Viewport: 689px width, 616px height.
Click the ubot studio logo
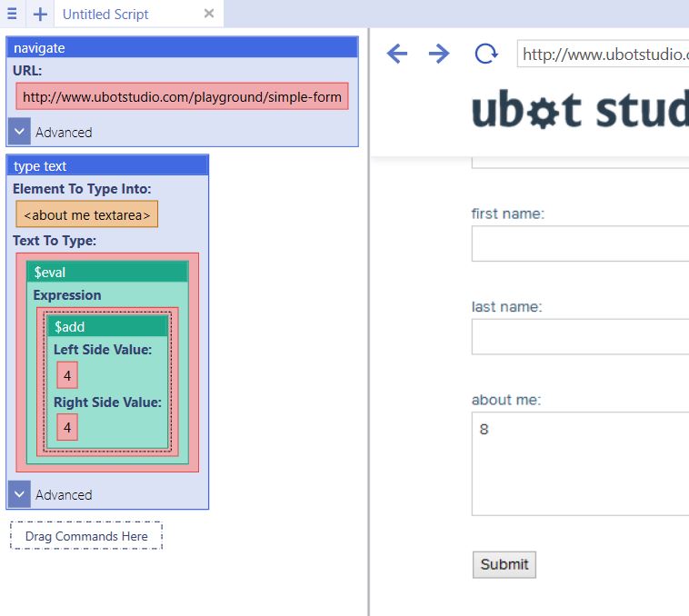tap(580, 110)
